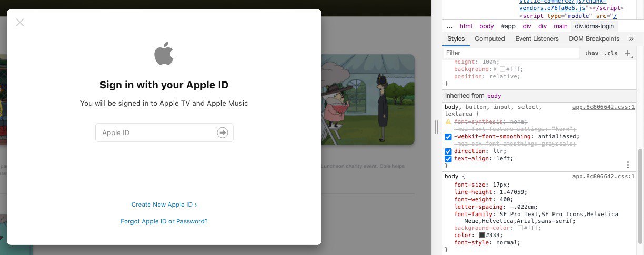
Task: Click the cartoon episode thumbnail behind the dialog
Action: click(368, 100)
